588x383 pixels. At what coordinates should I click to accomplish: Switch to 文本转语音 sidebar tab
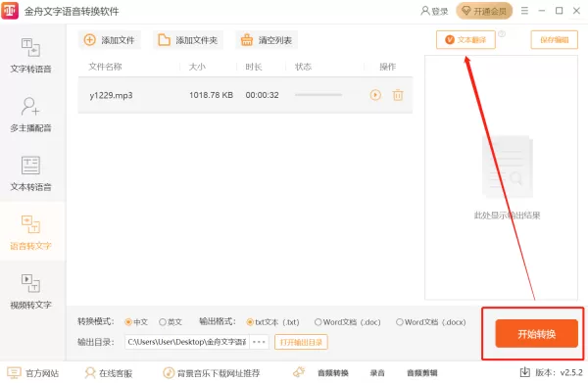coord(30,173)
